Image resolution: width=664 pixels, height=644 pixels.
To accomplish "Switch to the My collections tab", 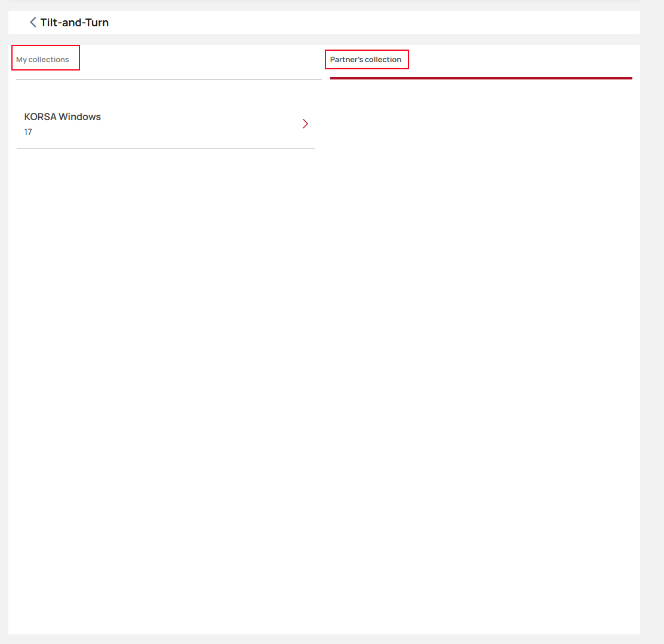I will (x=42, y=60).
